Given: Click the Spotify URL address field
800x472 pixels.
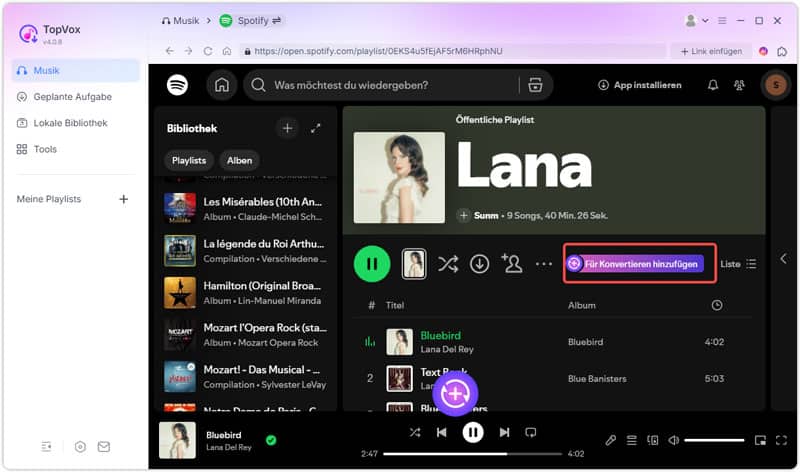Looking at the screenshot, I should pos(453,51).
